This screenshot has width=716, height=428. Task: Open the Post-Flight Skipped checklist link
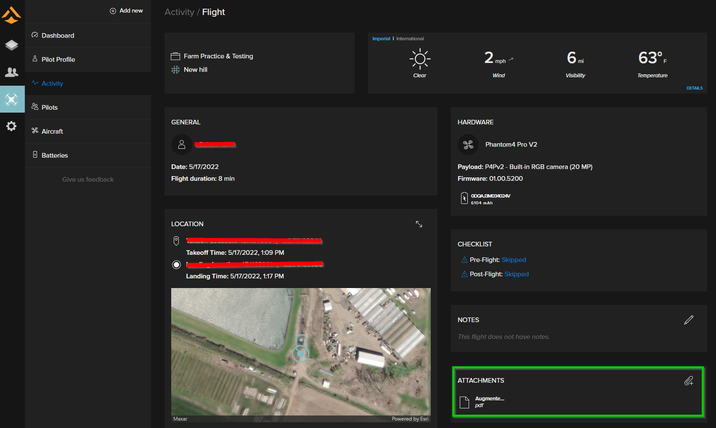[516, 274]
